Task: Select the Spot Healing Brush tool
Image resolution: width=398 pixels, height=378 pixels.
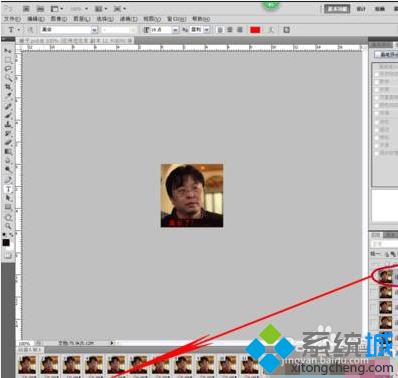Action: click(x=8, y=107)
